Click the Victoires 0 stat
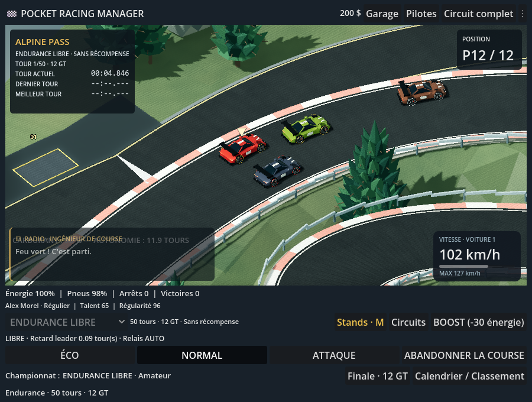The image size is (532, 402). (x=180, y=293)
